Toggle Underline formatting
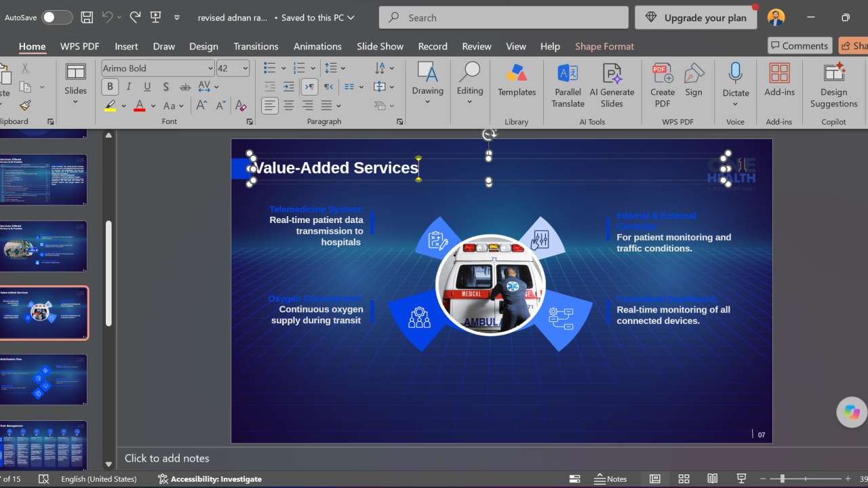The width and height of the screenshot is (868, 488). [147, 87]
